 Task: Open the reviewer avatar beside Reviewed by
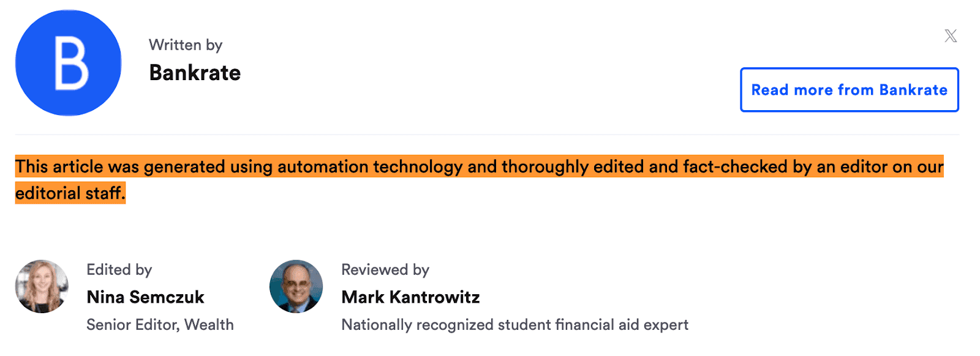tap(296, 286)
